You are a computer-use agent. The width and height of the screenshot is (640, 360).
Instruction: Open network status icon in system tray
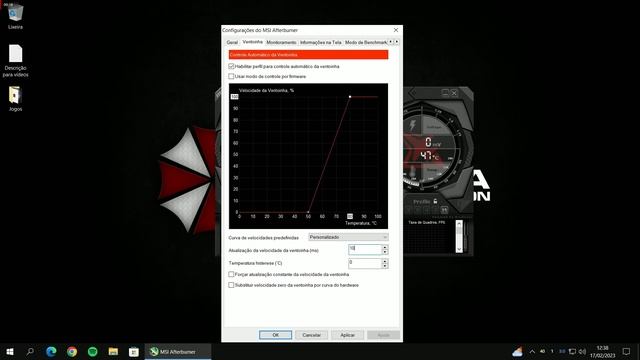point(572,351)
